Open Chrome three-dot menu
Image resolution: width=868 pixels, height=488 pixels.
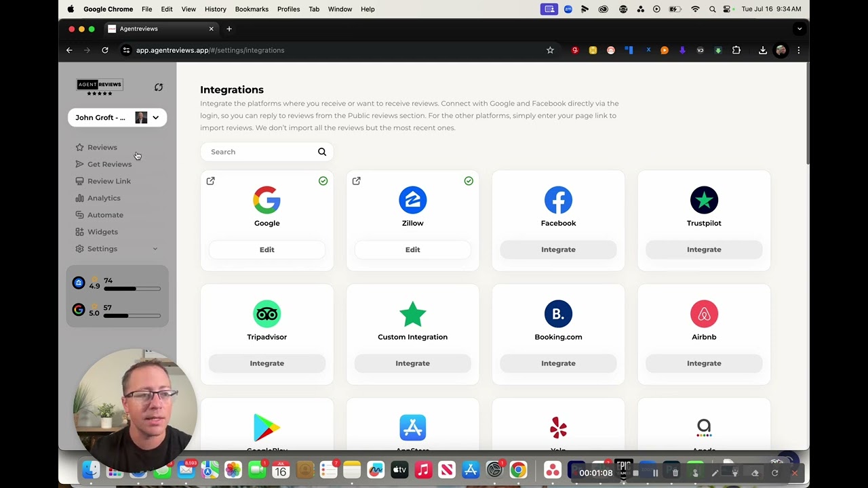798,50
